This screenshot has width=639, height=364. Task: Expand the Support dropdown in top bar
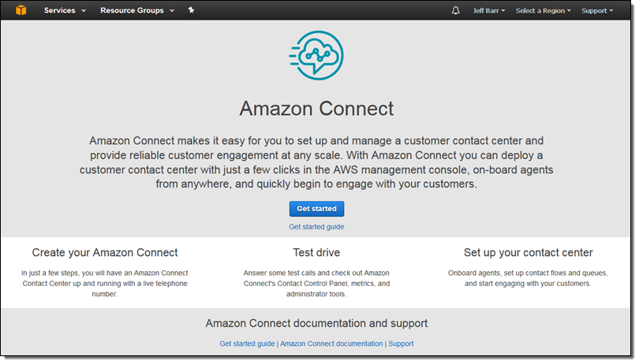point(597,11)
